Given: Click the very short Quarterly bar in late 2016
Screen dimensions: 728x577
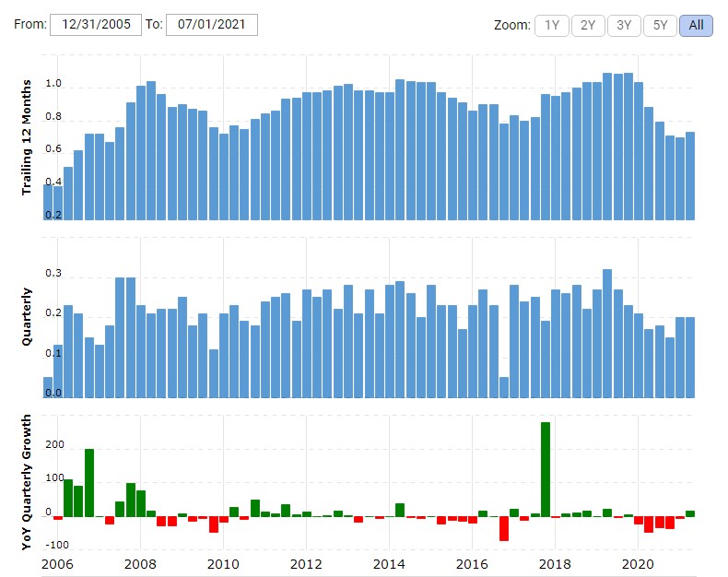Looking at the screenshot, I should pyautogui.click(x=504, y=387).
